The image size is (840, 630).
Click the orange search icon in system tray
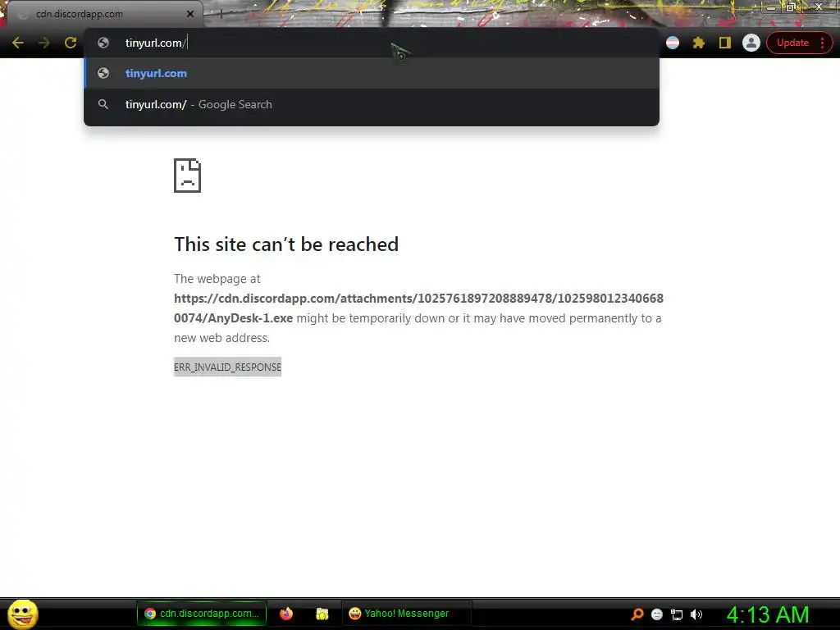pos(637,614)
